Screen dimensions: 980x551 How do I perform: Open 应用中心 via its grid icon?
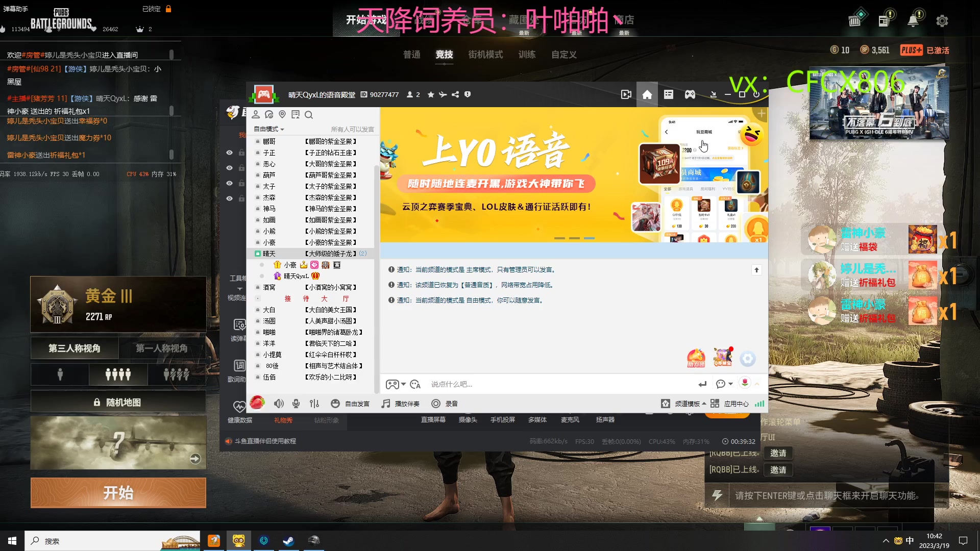pos(715,403)
